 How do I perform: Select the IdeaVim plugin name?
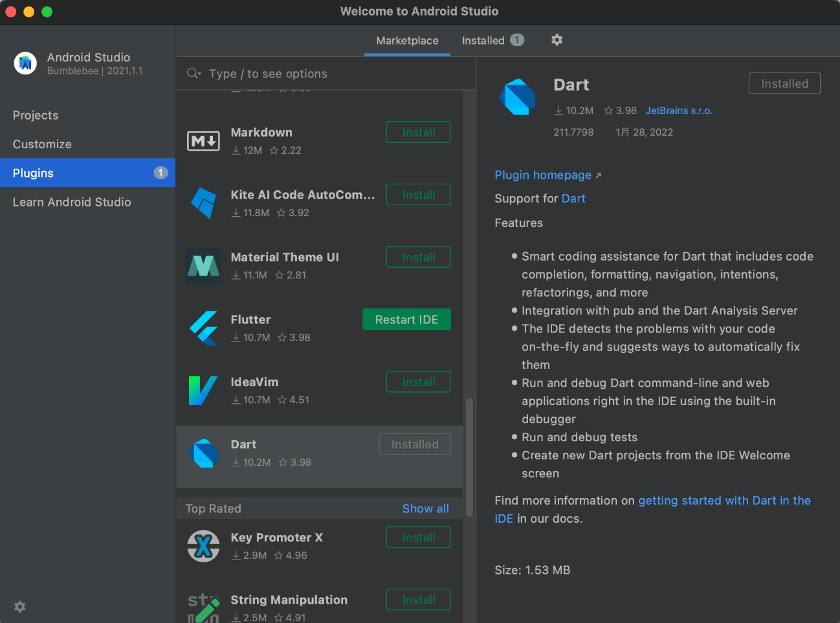254,382
